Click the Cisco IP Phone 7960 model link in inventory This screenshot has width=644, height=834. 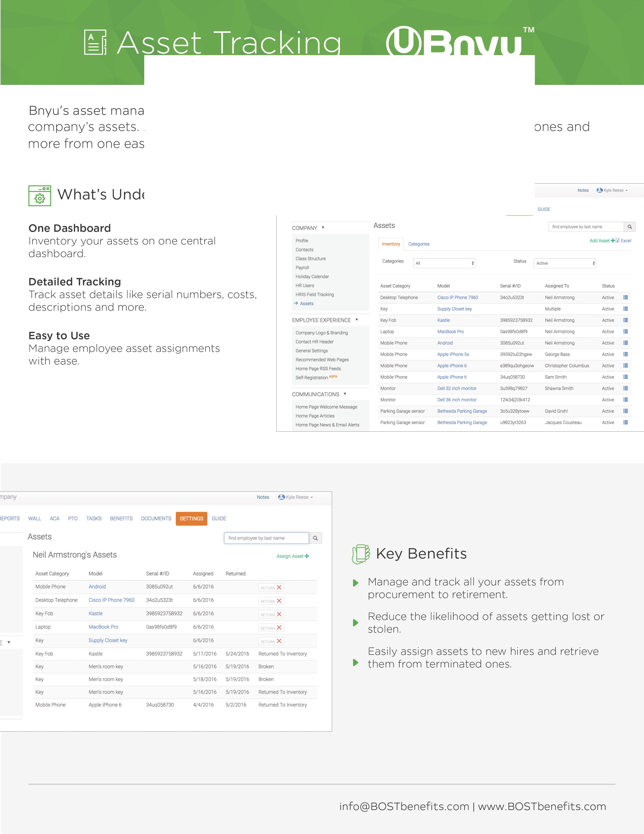click(457, 297)
